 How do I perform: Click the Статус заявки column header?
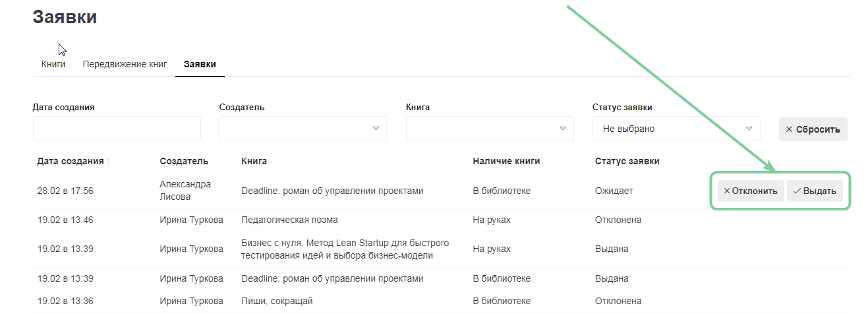pyautogui.click(x=627, y=161)
